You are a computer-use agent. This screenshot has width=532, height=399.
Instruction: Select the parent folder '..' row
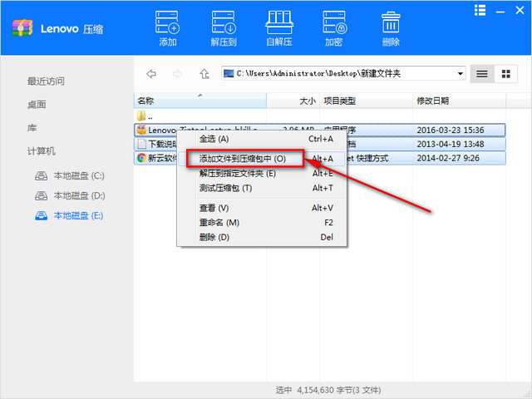[319, 116]
